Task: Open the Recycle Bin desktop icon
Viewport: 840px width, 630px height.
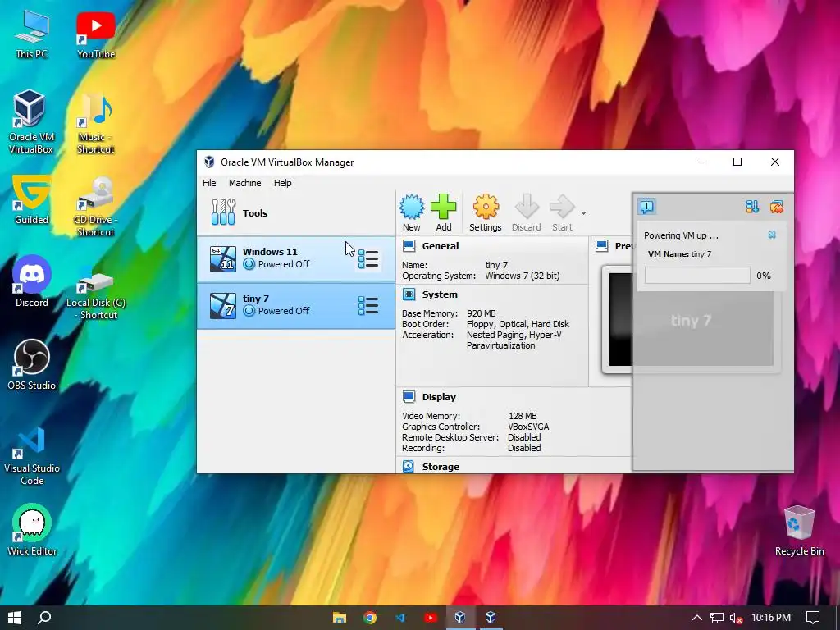Action: (799, 531)
